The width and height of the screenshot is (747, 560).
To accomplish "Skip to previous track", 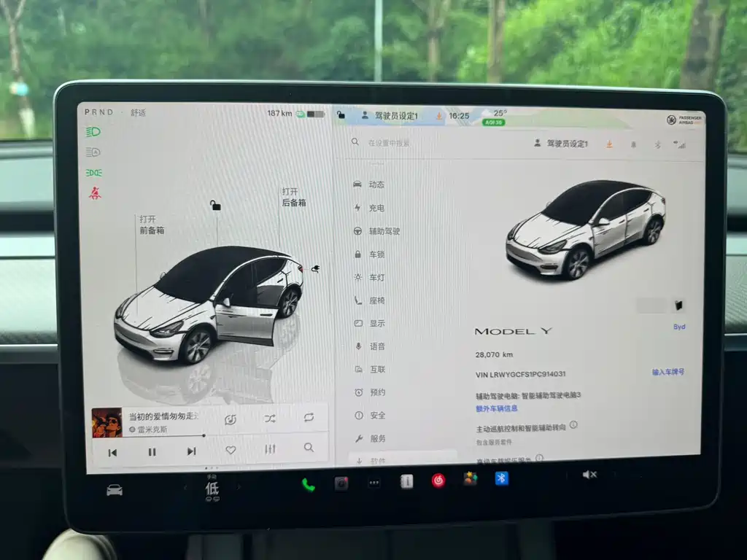I will coord(112,452).
